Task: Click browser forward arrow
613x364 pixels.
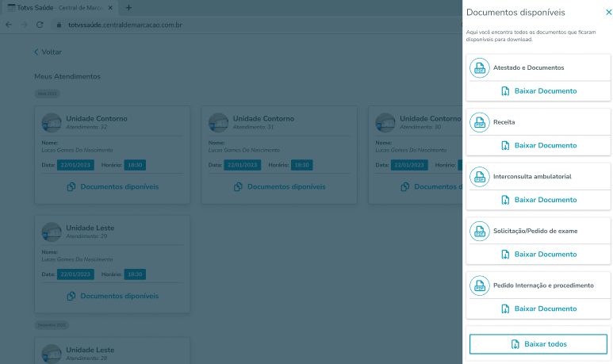Action: [x=25, y=25]
